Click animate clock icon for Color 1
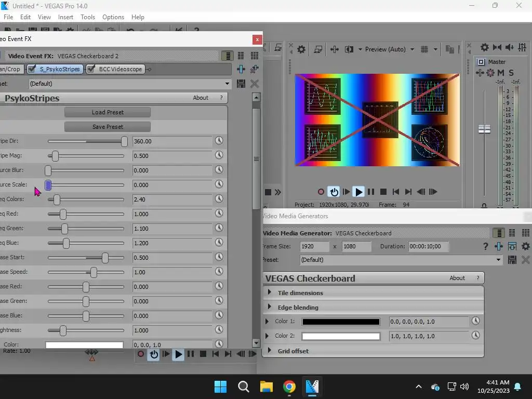Screen dimensions: 532x399 click(x=476, y=321)
